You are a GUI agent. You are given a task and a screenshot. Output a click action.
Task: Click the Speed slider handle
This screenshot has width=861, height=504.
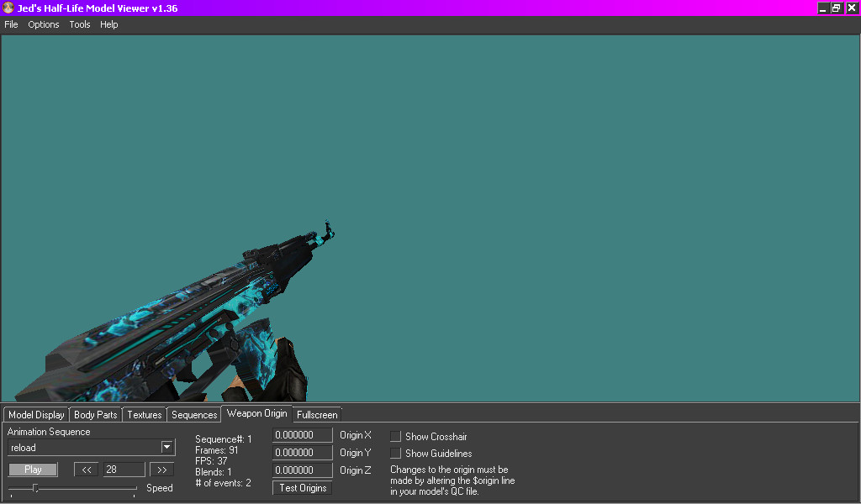pyautogui.click(x=35, y=486)
